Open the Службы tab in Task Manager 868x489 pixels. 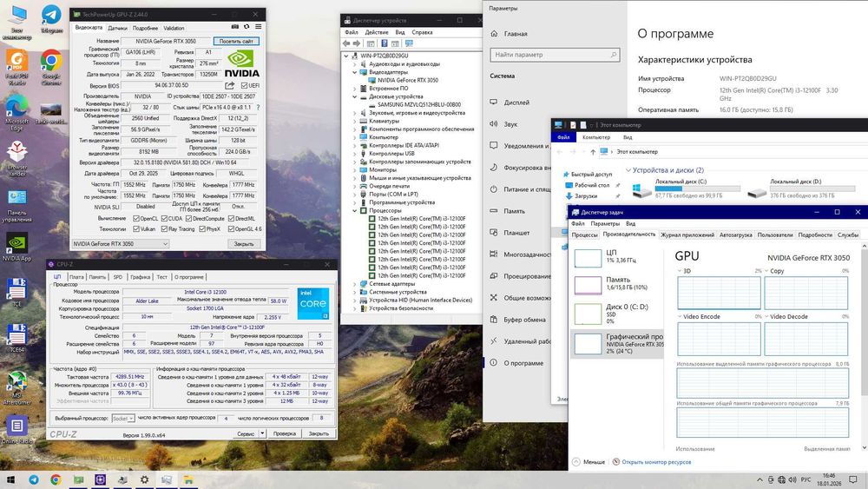pyautogui.click(x=847, y=235)
